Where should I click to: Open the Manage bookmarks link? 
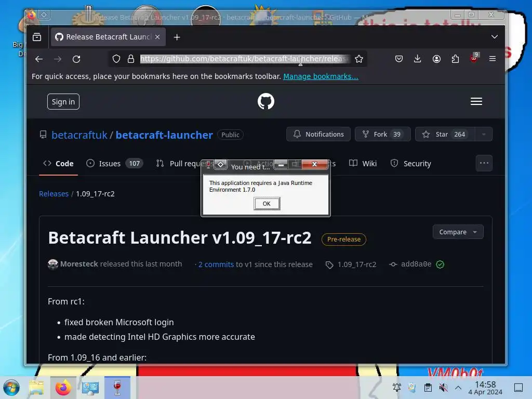point(321,76)
